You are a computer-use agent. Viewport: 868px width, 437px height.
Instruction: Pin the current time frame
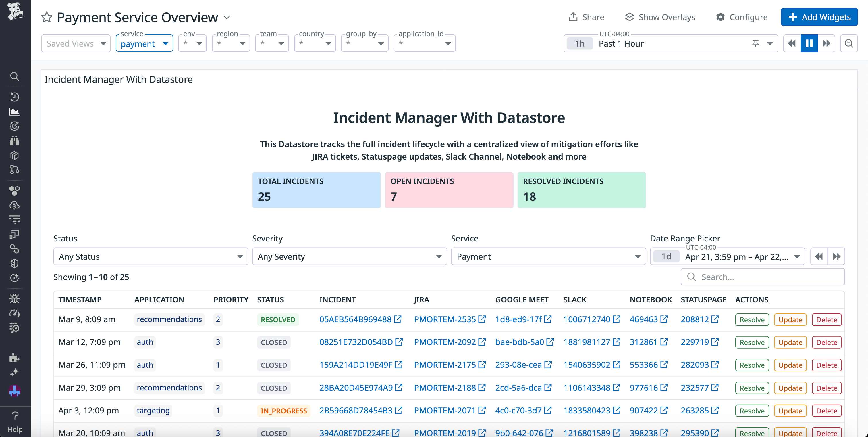pyautogui.click(x=755, y=43)
